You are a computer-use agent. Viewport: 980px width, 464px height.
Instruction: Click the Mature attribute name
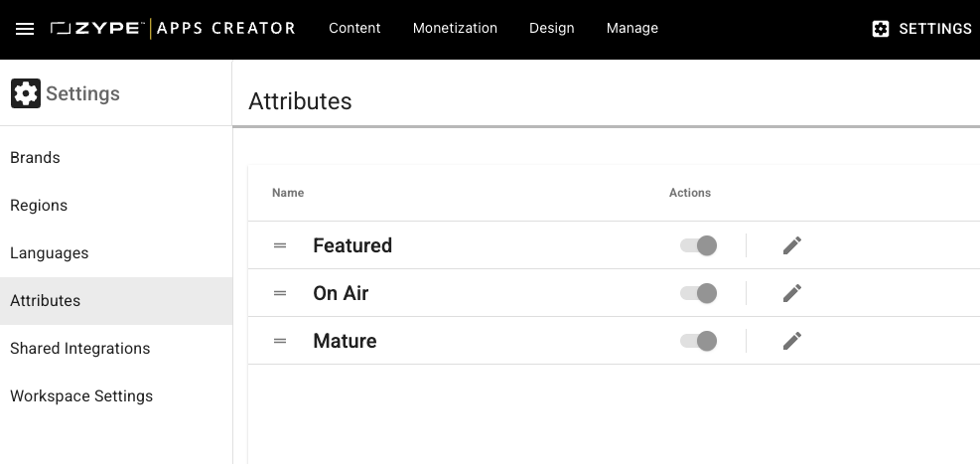[345, 341]
